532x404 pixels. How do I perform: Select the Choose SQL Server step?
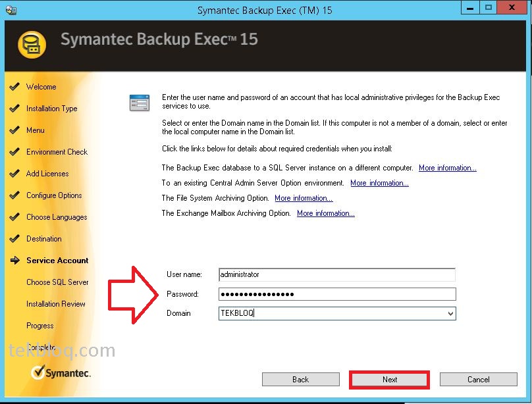[57, 282]
